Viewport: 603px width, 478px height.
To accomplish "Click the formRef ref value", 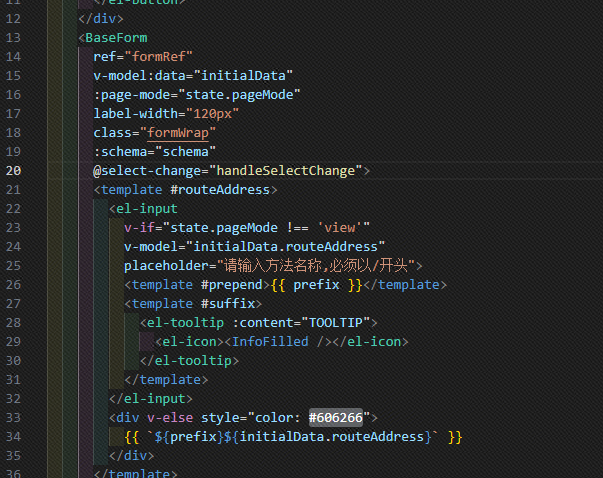I will coord(163,56).
